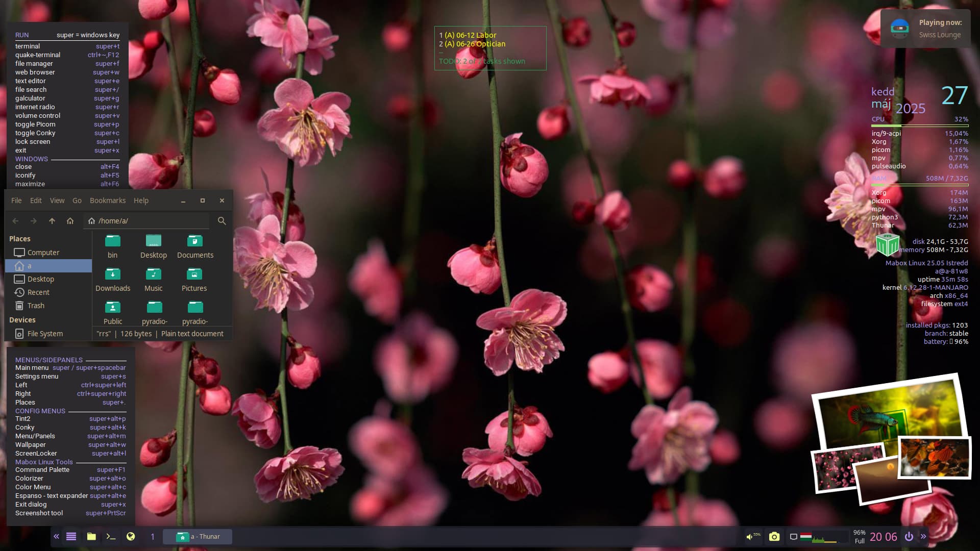Expand the right sidepanel double-chevron
The height and width of the screenshot is (551, 980).
click(923, 536)
